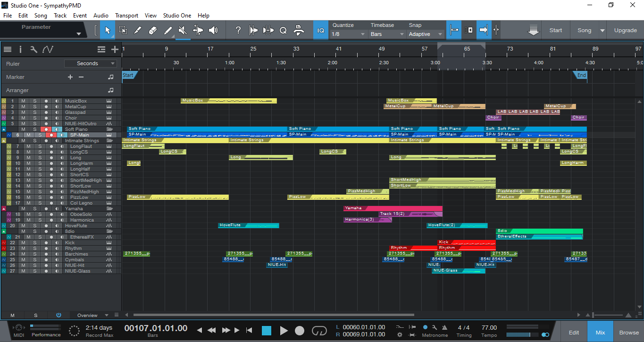Click the Add Tracks plus icon
Screen dimensions: 644x342
tap(115, 49)
